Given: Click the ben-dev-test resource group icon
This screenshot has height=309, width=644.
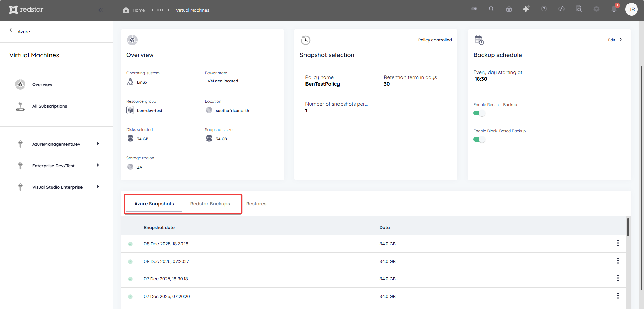Looking at the screenshot, I should coord(130,110).
